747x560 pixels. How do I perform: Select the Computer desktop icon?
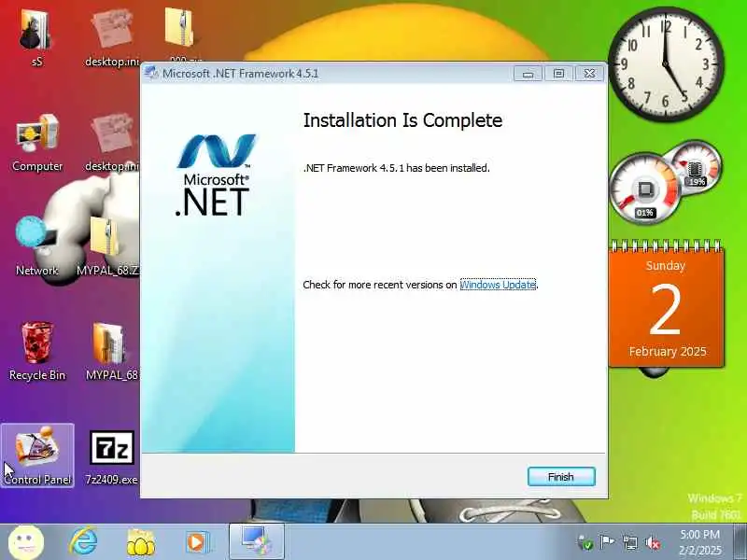[x=37, y=143]
